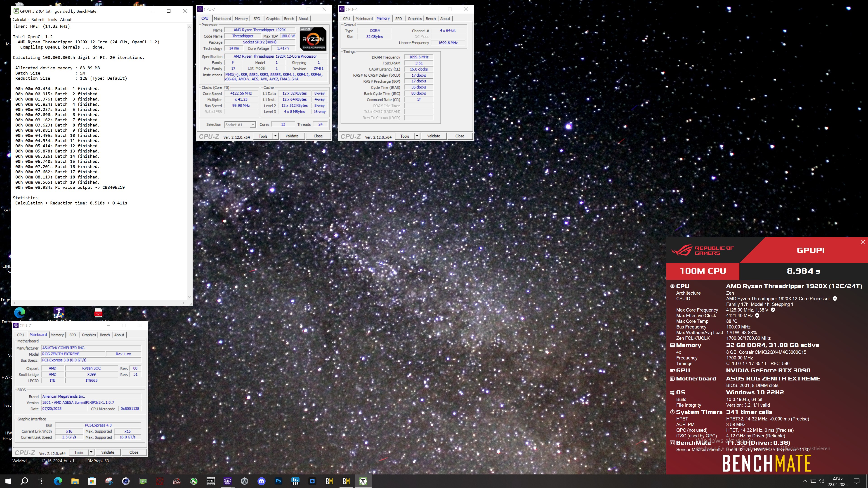Click Validate in CPU-Z Memory window
The width and height of the screenshot is (868, 488).
tap(434, 136)
